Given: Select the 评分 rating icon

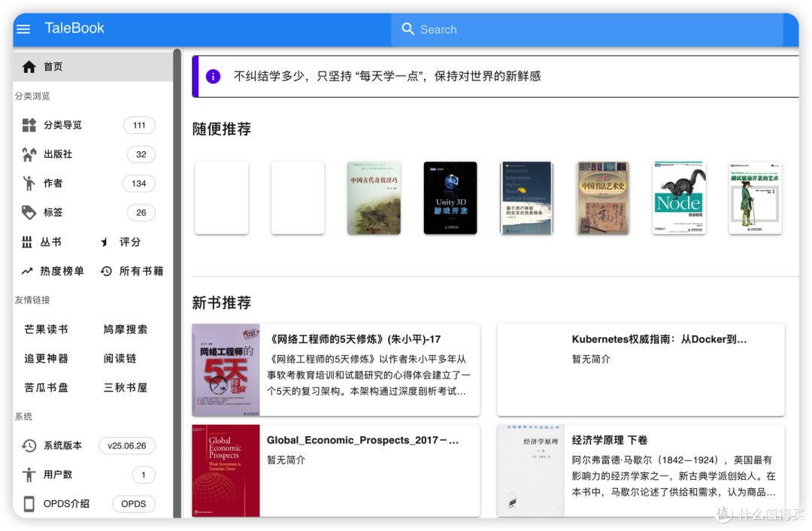Looking at the screenshot, I should click(x=103, y=241).
